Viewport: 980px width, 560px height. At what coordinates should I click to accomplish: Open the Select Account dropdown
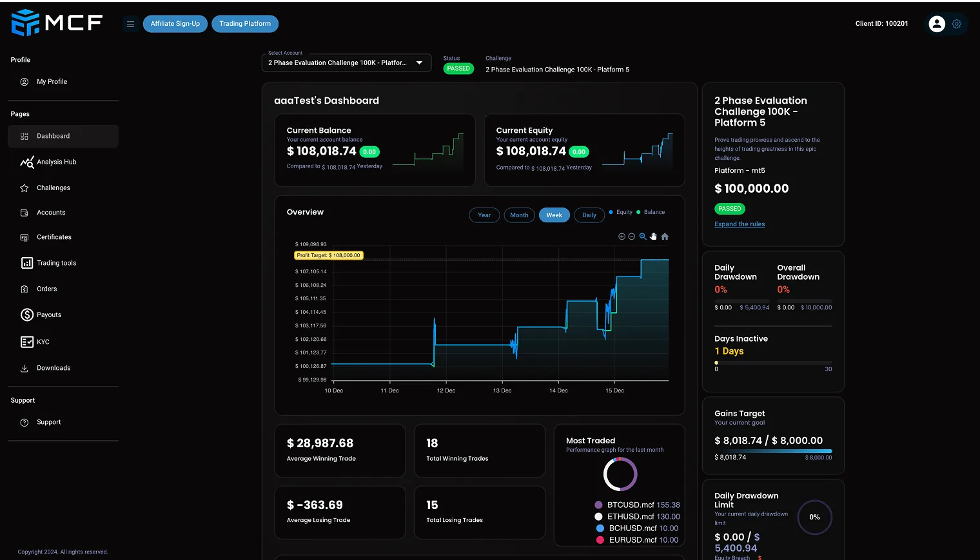click(x=346, y=63)
